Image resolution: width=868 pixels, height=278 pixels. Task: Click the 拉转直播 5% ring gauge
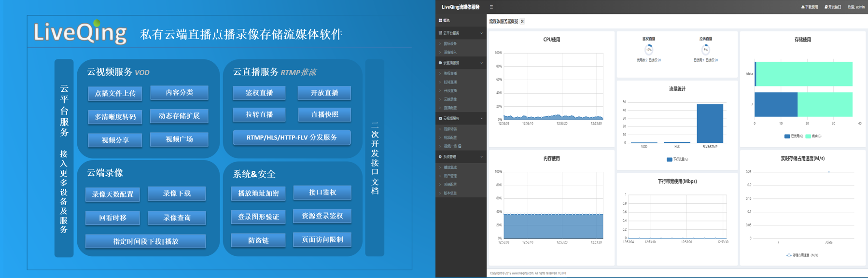(706, 50)
